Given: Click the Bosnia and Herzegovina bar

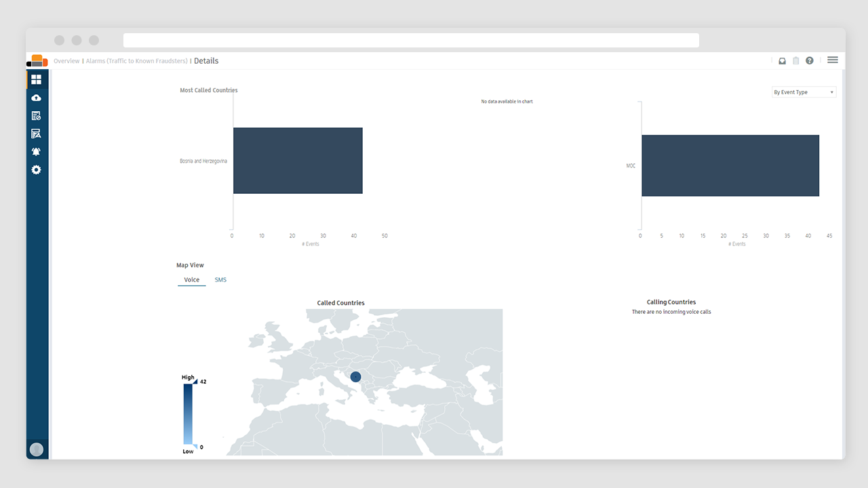Looking at the screenshot, I should coord(298,161).
